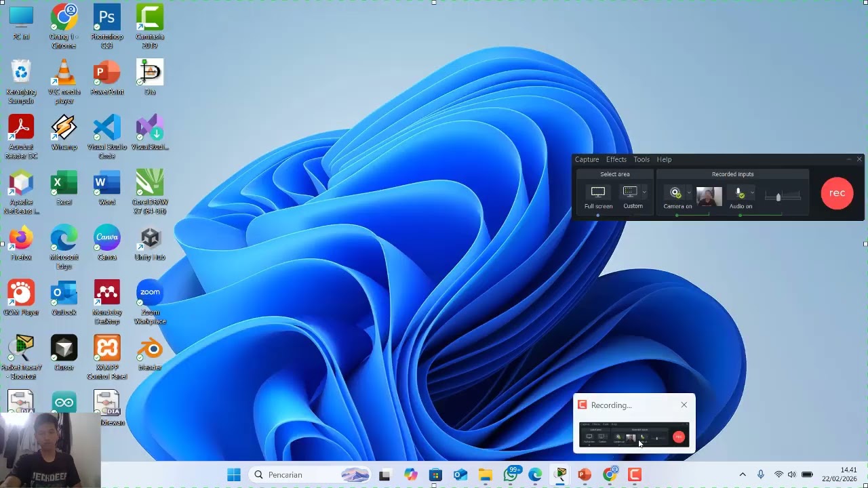Select the Firefox desktop icon

coord(21,243)
